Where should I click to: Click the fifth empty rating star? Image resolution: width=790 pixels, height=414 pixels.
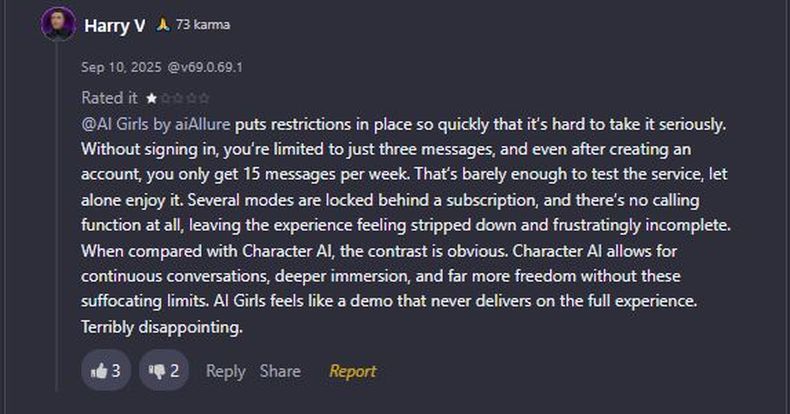coord(204,98)
